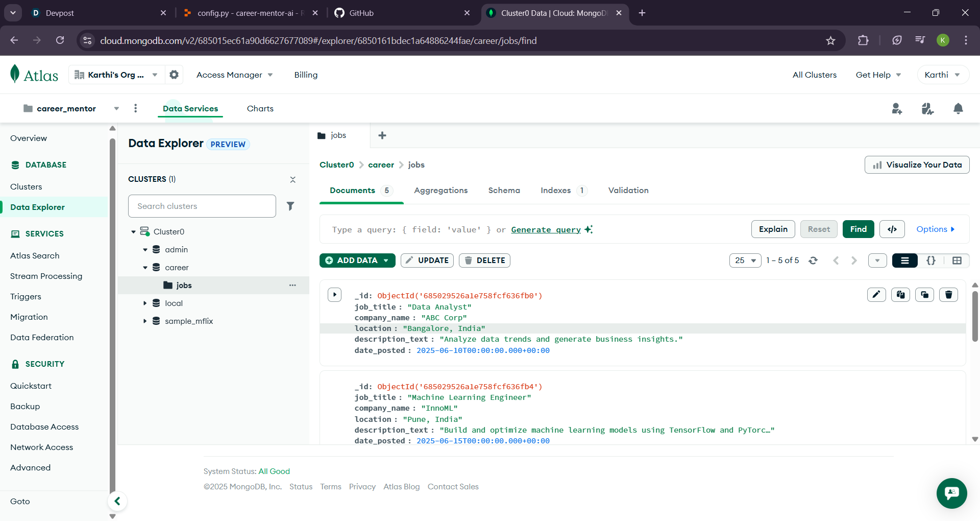
Task: Click the documents list vertical scrollbar
Action: click(975, 317)
